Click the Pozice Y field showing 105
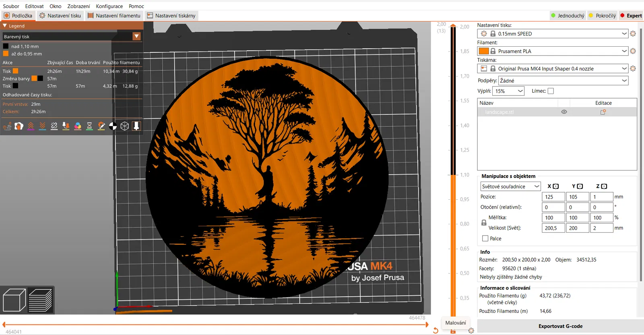The width and height of the screenshot is (644, 335). point(578,197)
